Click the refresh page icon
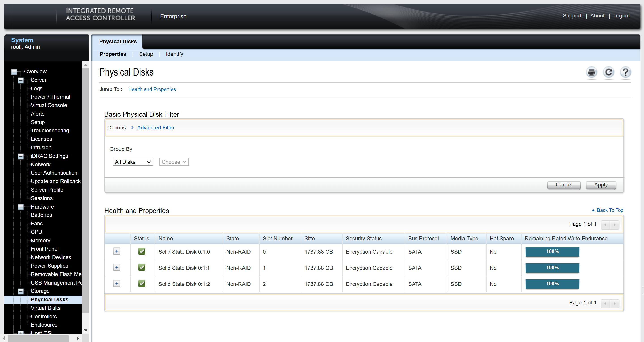 (608, 72)
